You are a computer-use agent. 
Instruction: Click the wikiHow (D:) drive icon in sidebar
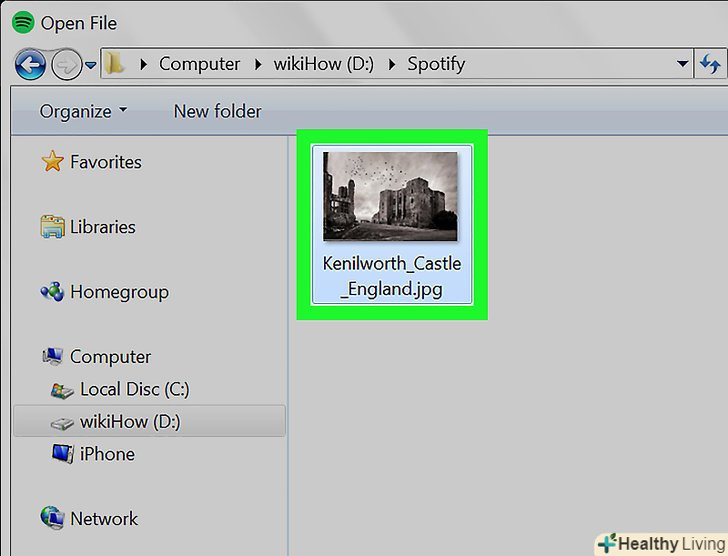click(x=62, y=423)
